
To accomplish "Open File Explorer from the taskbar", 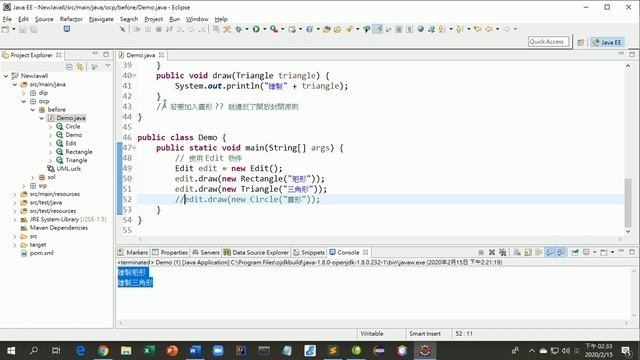I will (126, 350).
